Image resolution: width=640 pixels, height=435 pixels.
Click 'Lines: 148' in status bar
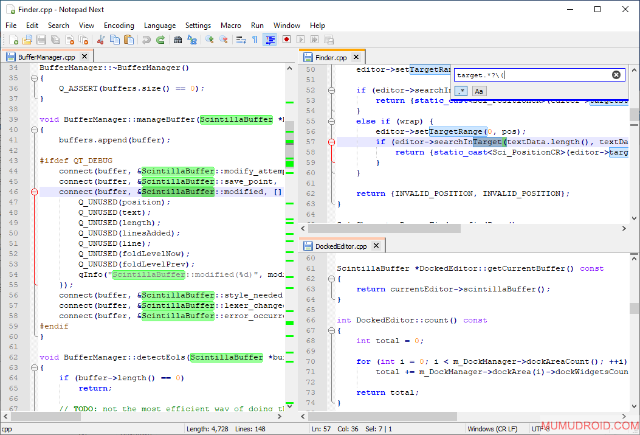point(250,429)
